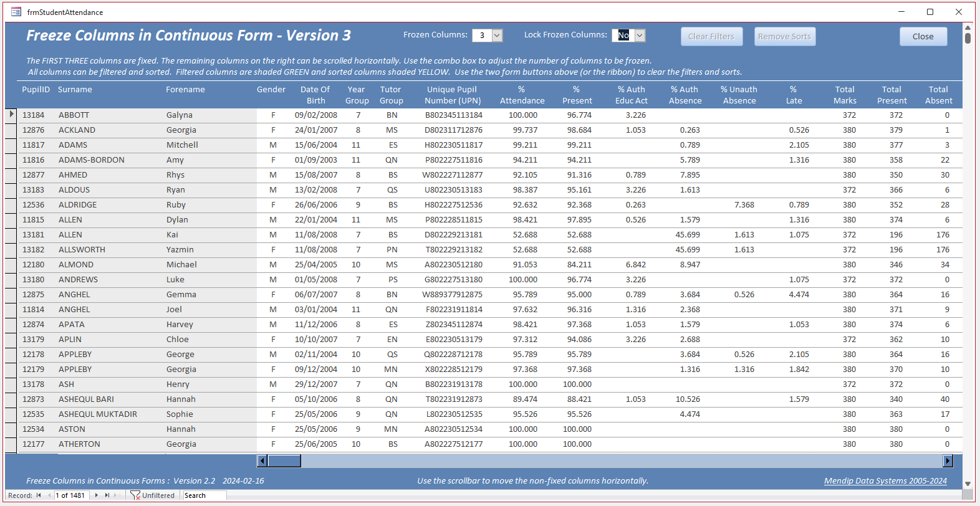This screenshot has width=980, height=506.
Task: Select the surname cell ASHEQUL MUKTADIR
Action: tap(98, 414)
